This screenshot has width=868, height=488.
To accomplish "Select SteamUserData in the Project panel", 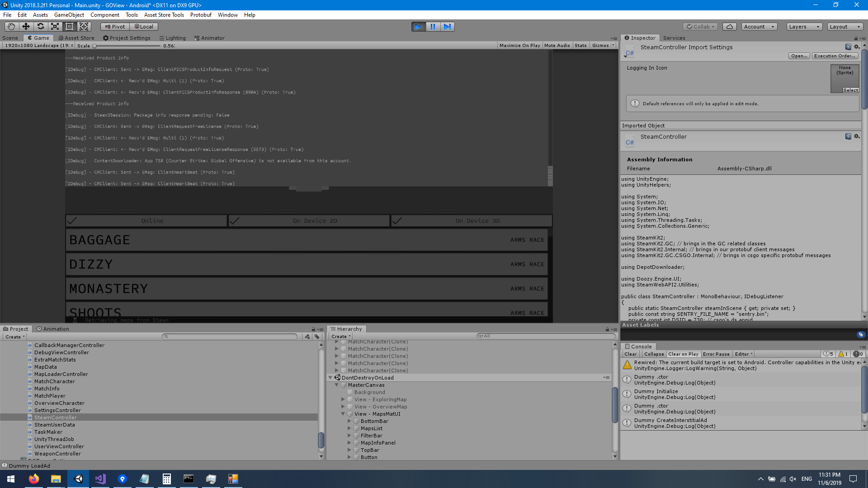I will click(x=54, y=425).
